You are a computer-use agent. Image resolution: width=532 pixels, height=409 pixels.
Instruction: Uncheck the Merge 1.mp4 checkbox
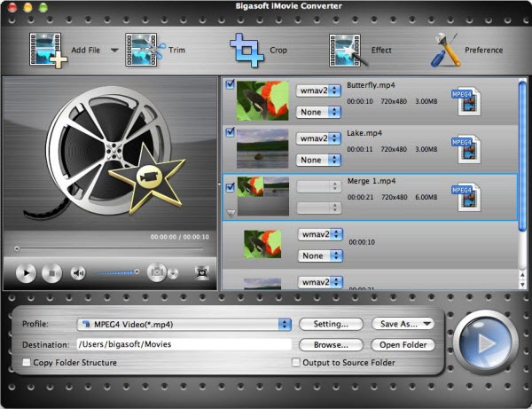tap(230, 187)
